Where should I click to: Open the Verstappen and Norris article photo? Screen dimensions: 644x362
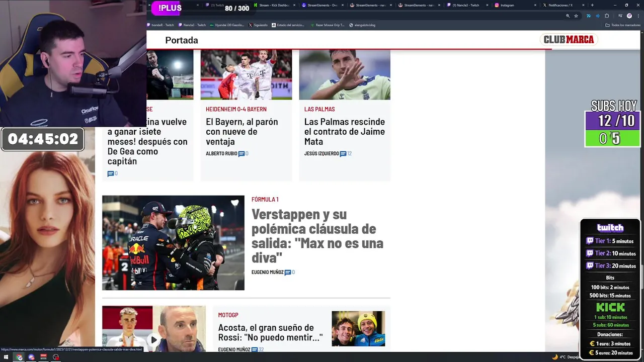pyautogui.click(x=173, y=243)
